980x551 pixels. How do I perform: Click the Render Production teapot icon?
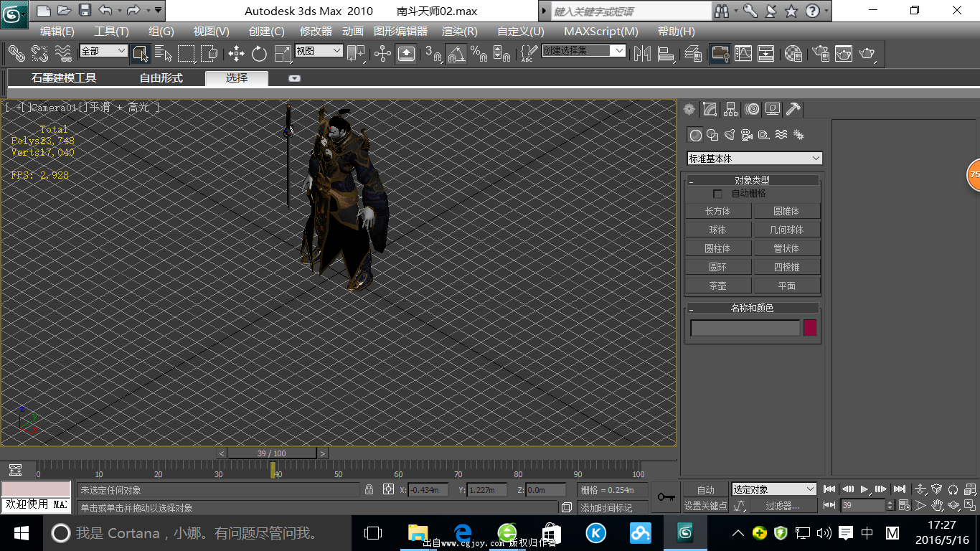pyautogui.click(x=867, y=53)
